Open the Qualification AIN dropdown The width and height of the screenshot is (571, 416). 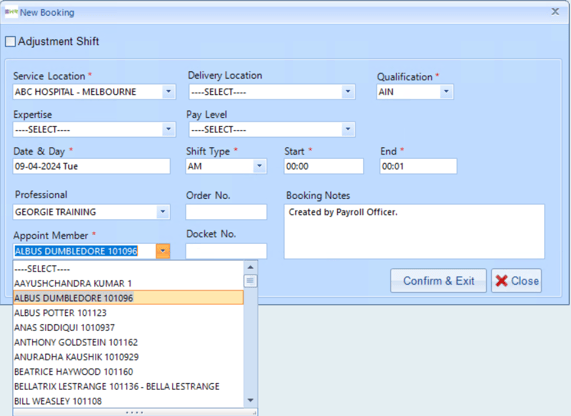tap(446, 91)
